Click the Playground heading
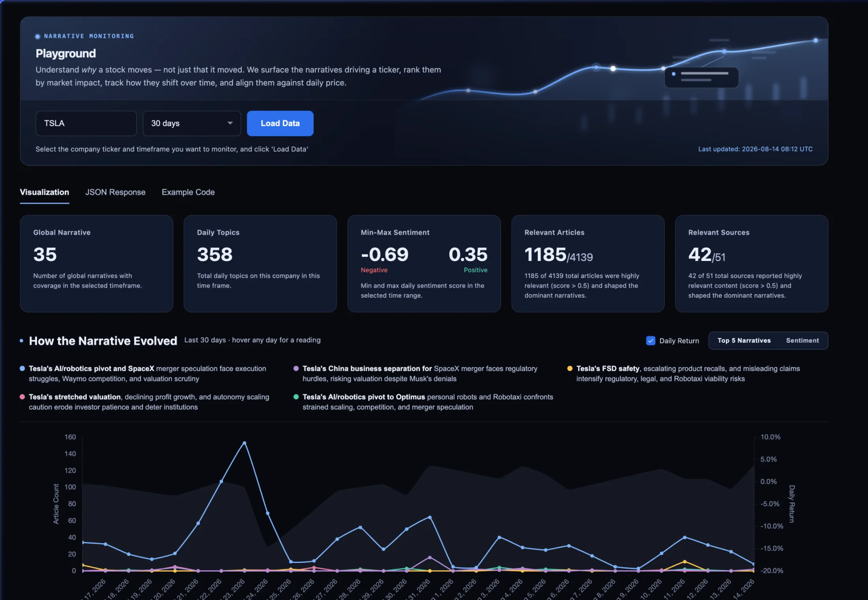This screenshot has width=868, height=600. tap(66, 53)
